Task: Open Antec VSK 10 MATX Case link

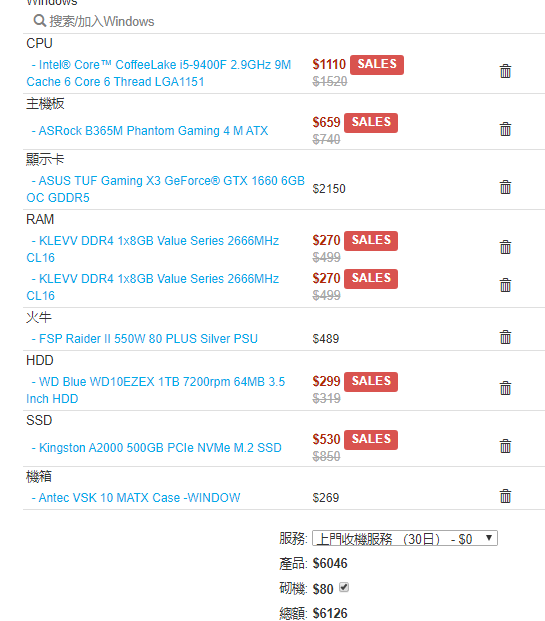Action: (136, 497)
